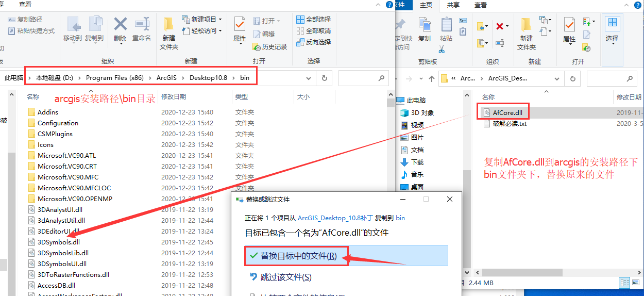Image resolution: width=644 pixels, height=296 pixels.
Task: Refresh the bin window address bar
Action: point(324,78)
